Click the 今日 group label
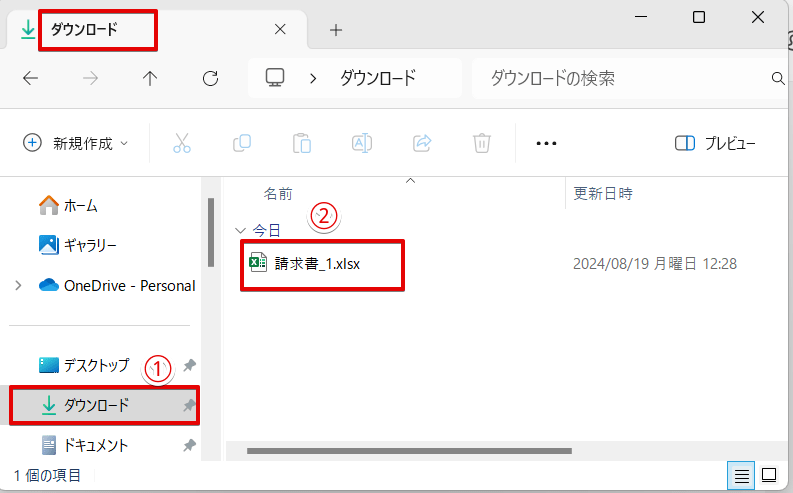The image size is (793, 493). pos(267,231)
